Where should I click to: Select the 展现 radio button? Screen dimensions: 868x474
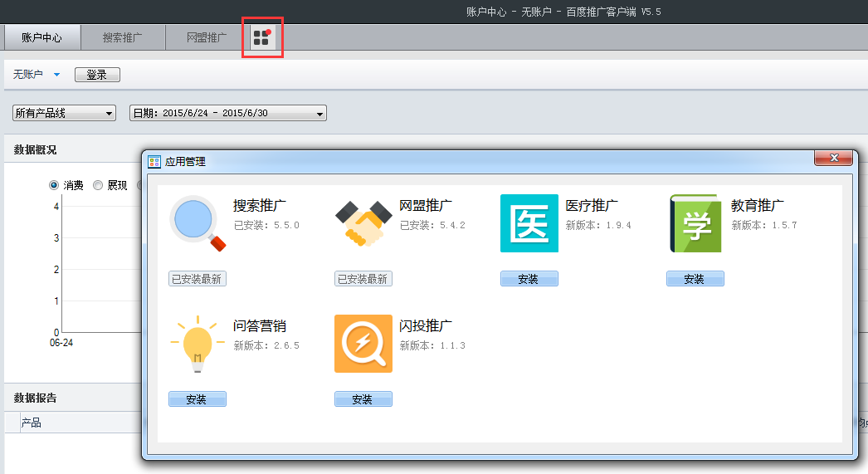(x=98, y=185)
